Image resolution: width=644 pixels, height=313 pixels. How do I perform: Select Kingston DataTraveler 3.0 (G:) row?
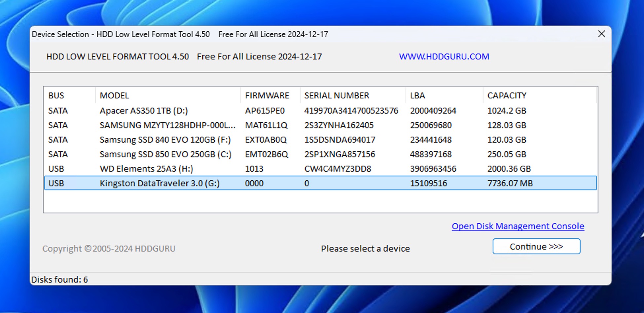[x=160, y=183]
